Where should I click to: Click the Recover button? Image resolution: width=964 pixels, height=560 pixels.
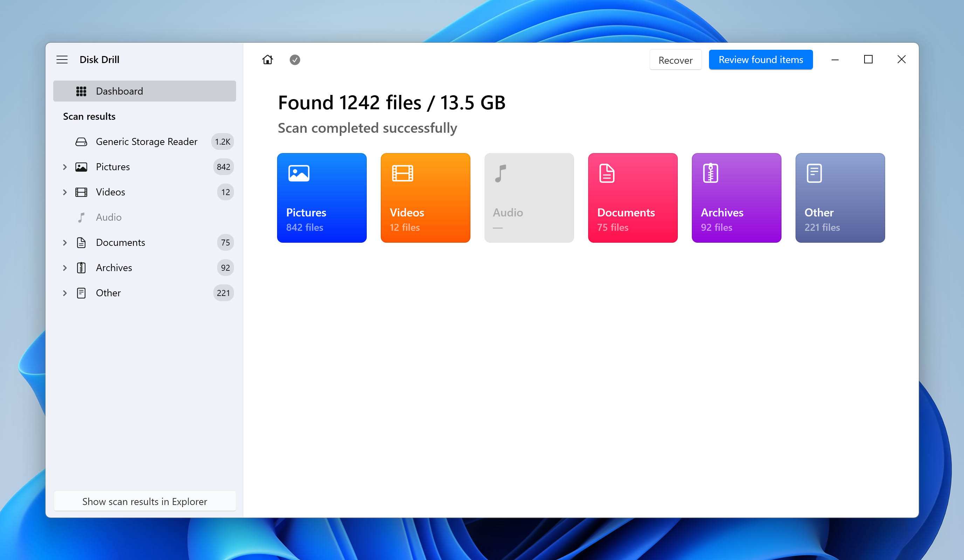tap(675, 59)
